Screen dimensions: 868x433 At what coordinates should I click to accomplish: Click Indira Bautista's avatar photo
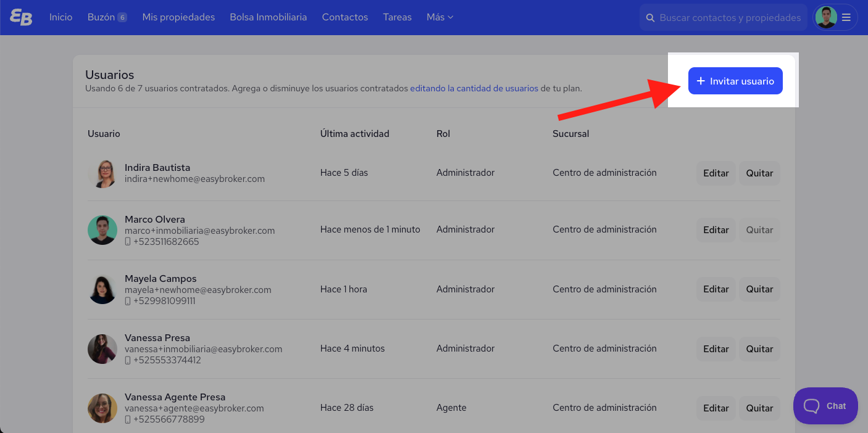pyautogui.click(x=102, y=173)
